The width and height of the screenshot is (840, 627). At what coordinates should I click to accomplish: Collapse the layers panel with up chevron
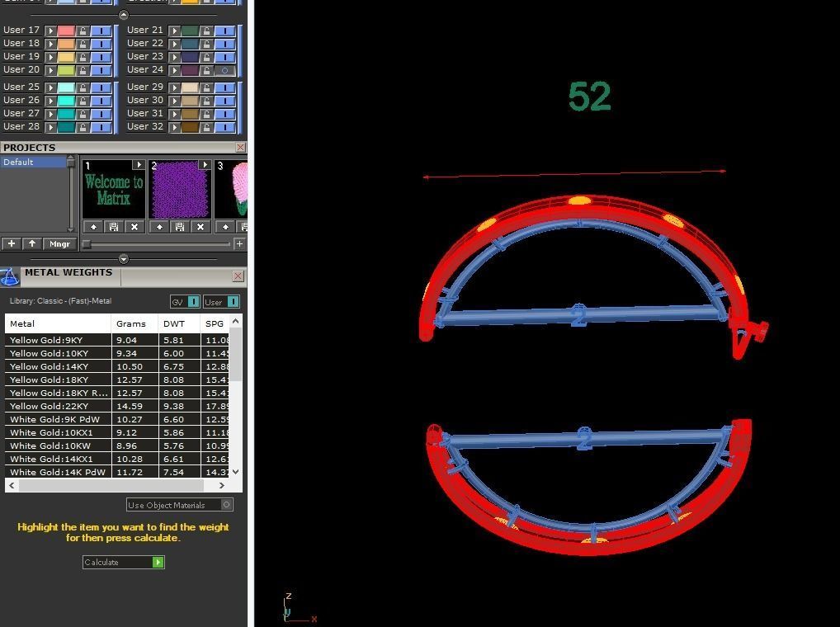coord(123,15)
